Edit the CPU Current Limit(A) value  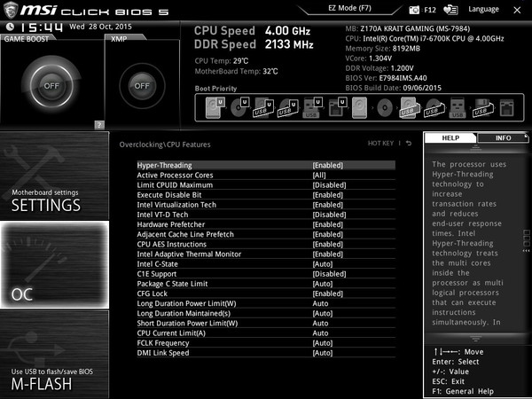[x=266, y=332]
